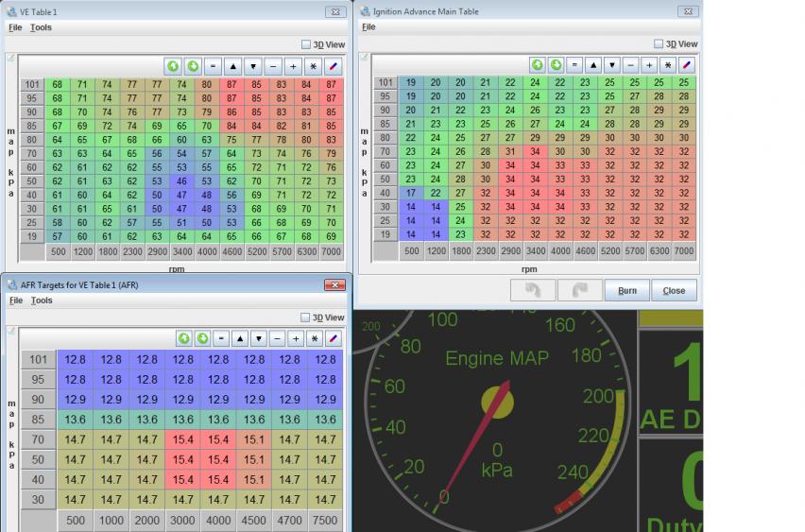Click down triangle arrow in Ignition Advance toolbar
Viewport: 805px width, 532px height.
click(612, 65)
